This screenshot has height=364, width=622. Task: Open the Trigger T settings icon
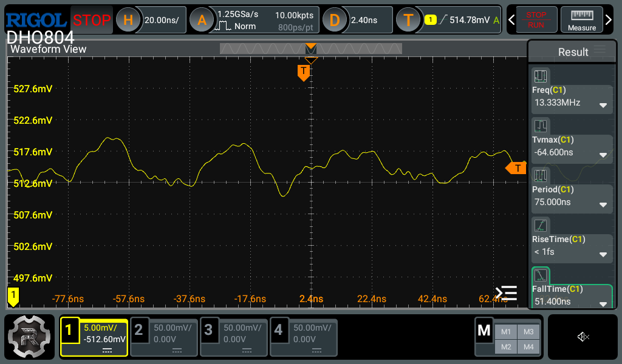point(408,20)
